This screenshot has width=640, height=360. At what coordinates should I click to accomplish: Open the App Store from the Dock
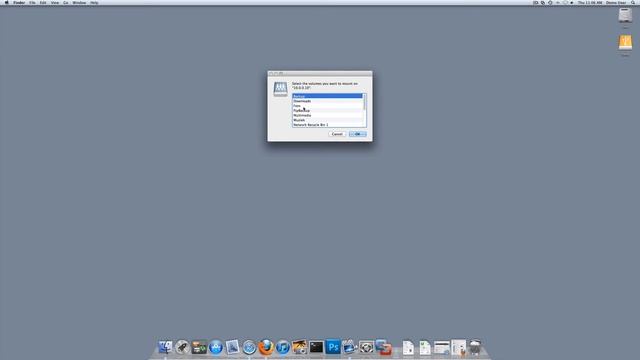[216, 347]
